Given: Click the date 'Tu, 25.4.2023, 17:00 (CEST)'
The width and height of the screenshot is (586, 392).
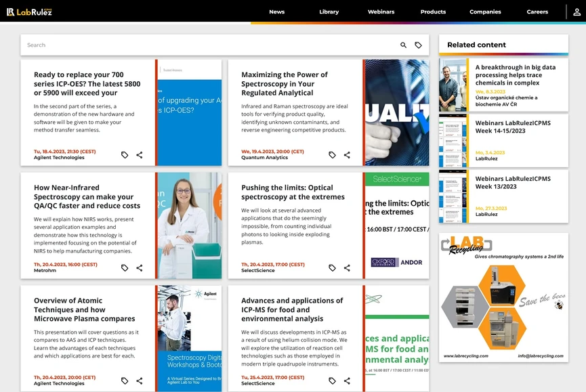Looking at the screenshot, I should point(273,377).
